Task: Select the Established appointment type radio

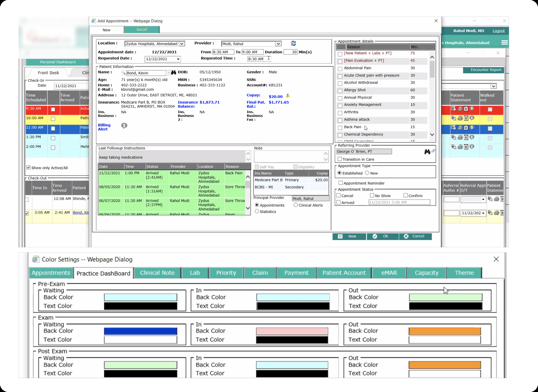Action: coord(339,173)
